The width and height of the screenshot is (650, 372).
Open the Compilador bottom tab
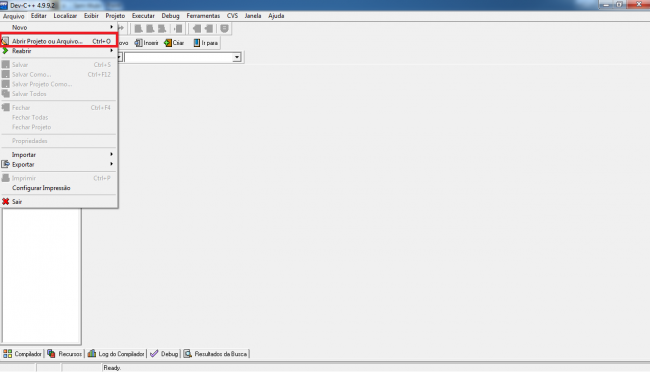pos(22,354)
